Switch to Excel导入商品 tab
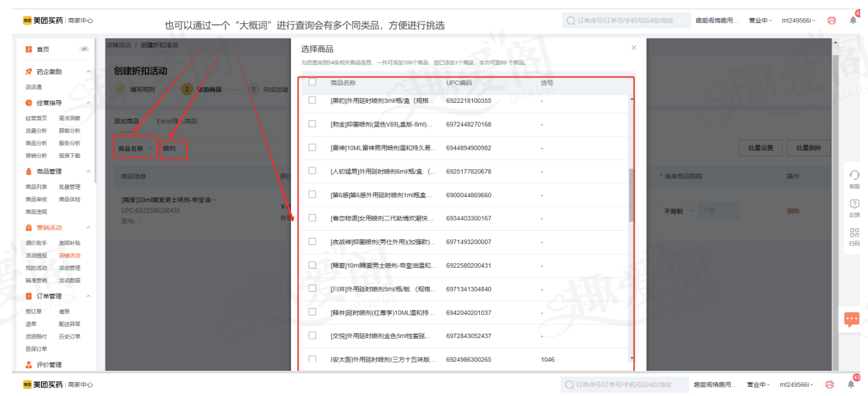868x396 pixels. pyautogui.click(x=176, y=121)
